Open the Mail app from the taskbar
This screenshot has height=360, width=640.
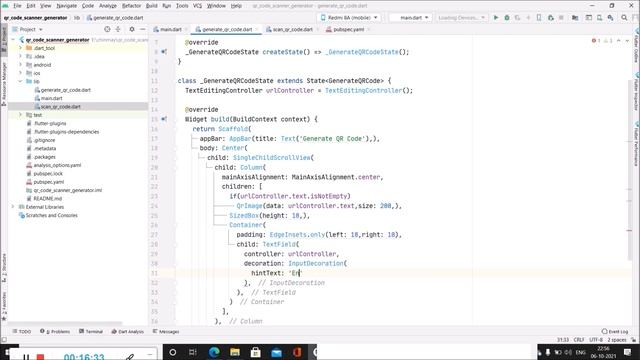[276, 352]
